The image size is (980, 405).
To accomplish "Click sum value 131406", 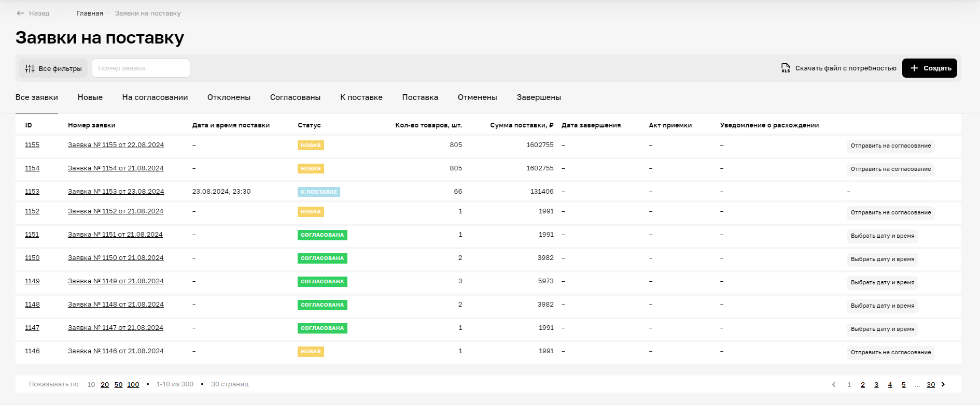I will pyautogui.click(x=542, y=192).
